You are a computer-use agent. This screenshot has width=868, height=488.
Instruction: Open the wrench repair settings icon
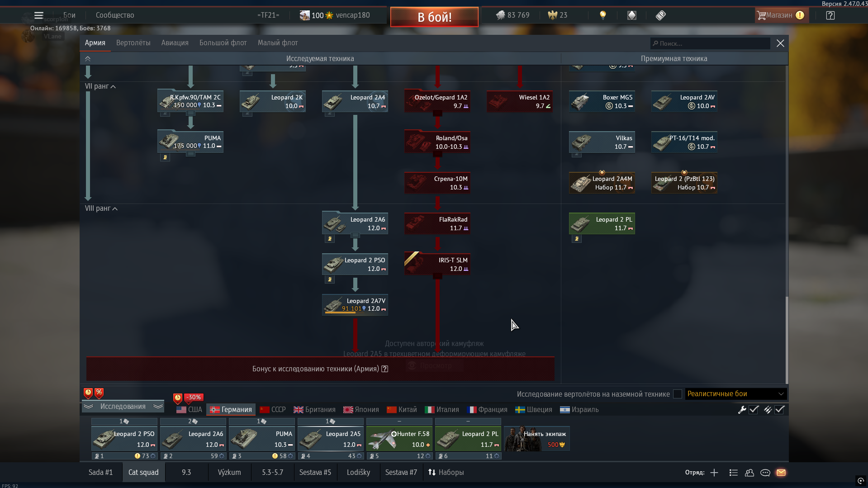tap(742, 410)
